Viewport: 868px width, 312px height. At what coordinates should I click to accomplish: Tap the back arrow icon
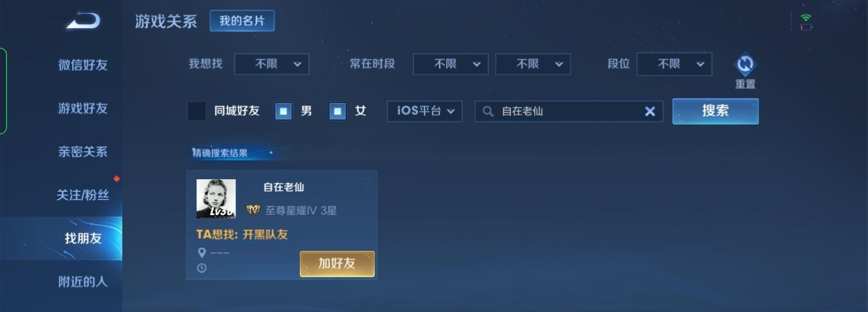point(84,21)
